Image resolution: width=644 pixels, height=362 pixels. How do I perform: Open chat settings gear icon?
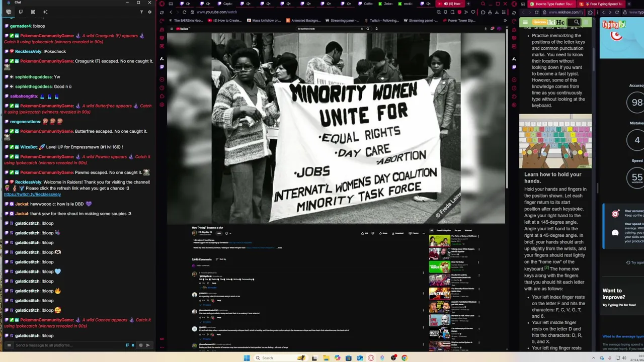pos(149,12)
